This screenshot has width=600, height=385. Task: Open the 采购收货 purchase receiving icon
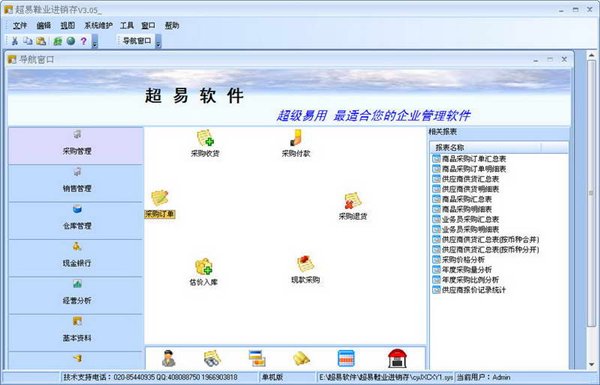click(205, 144)
